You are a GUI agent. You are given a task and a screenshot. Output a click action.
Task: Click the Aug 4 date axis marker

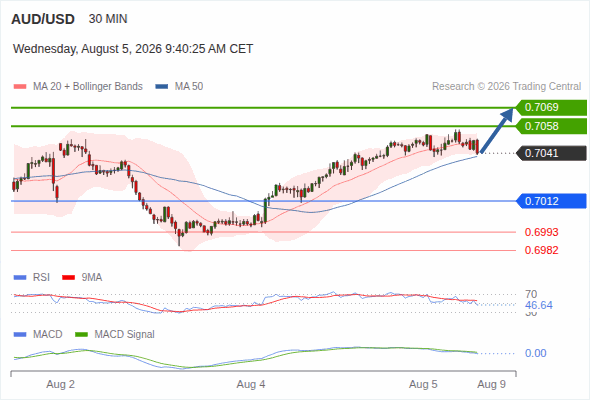click(251, 384)
